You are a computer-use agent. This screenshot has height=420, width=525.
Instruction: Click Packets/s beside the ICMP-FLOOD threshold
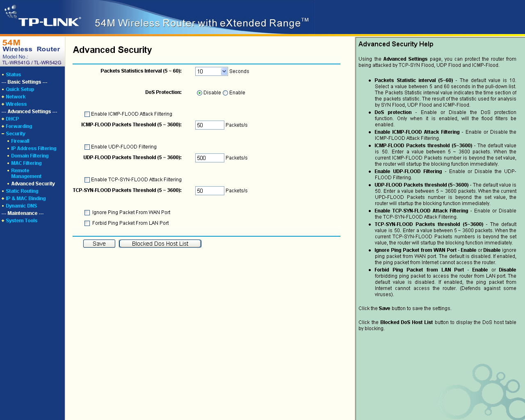coord(237,125)
